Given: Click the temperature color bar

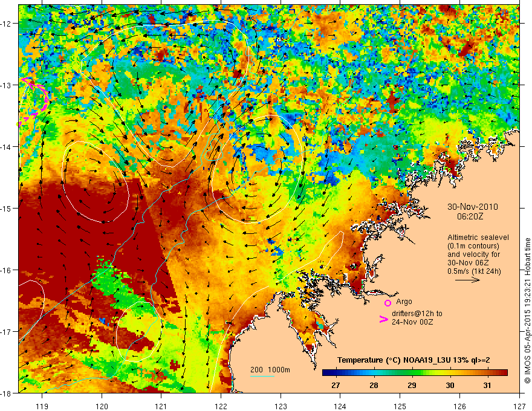Looking at the screenshot, I should tap(415, 373).
